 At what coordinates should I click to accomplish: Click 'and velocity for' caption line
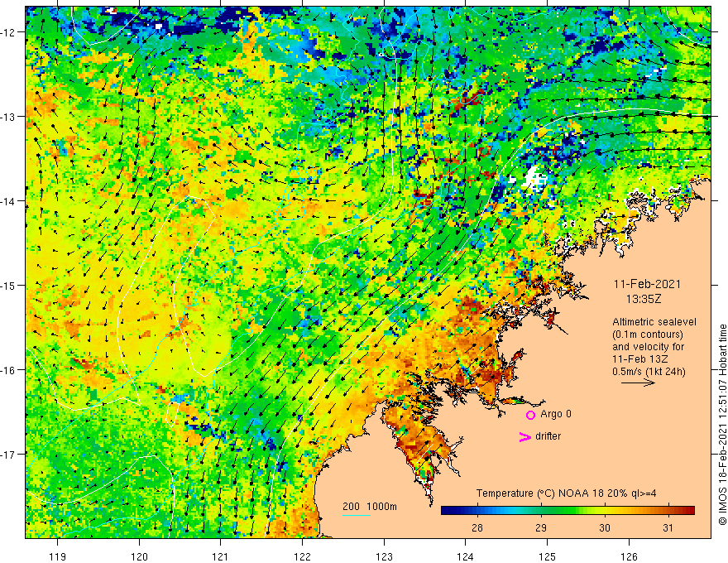[648, 347]
